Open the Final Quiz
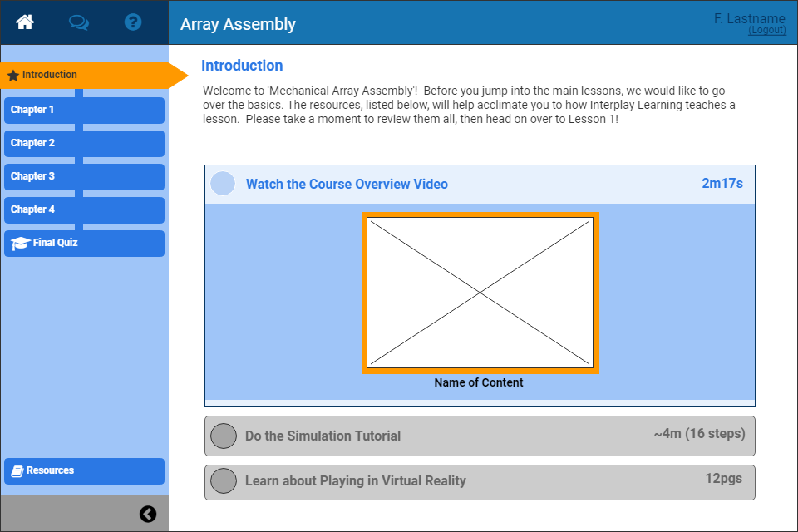The image size is (798, 532). (x=84, y=244)
